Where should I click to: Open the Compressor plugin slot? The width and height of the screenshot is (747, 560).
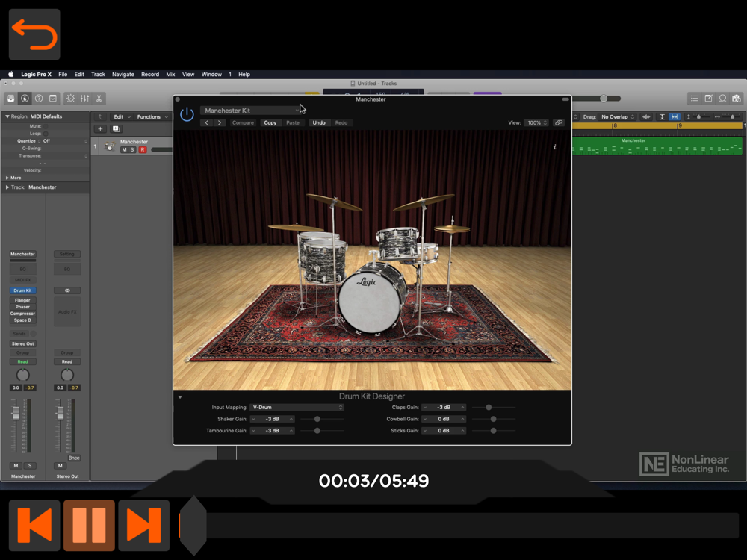coord(22,314)
